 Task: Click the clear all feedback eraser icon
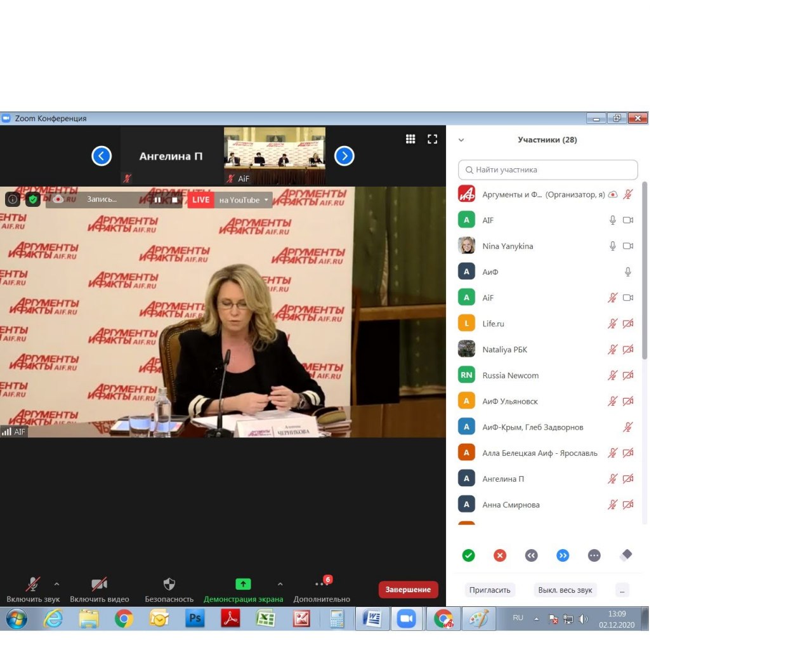626,555
